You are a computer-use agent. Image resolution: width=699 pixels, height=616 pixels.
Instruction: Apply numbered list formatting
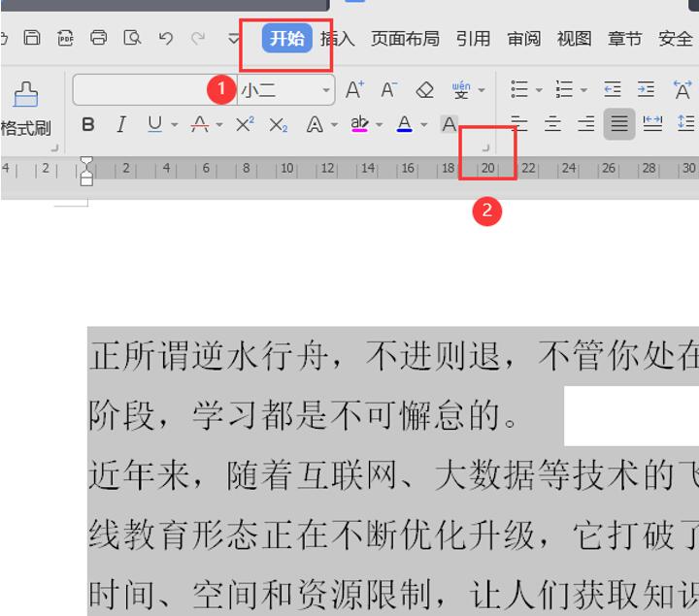coord(564,89)
